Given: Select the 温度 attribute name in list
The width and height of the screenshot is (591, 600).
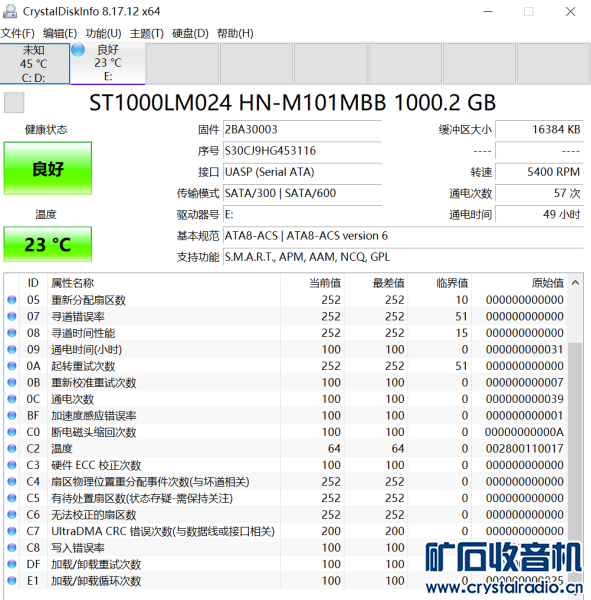Looking at the screenshot, I should pyautogui.click(x=62, y=448).
